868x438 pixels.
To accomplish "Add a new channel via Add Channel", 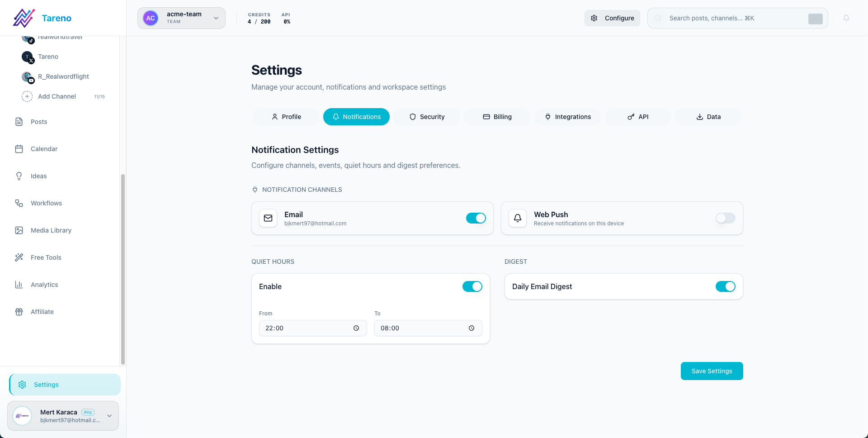I will coord(57,96).
